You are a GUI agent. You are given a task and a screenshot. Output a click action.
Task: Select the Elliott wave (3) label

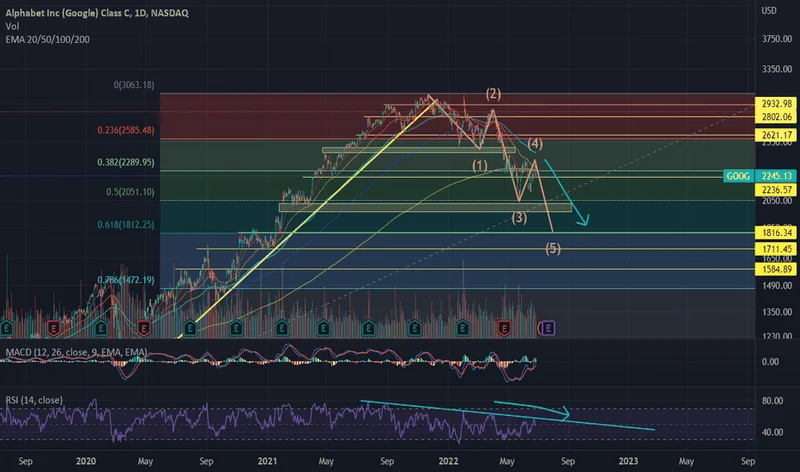[x=519, y=217]
